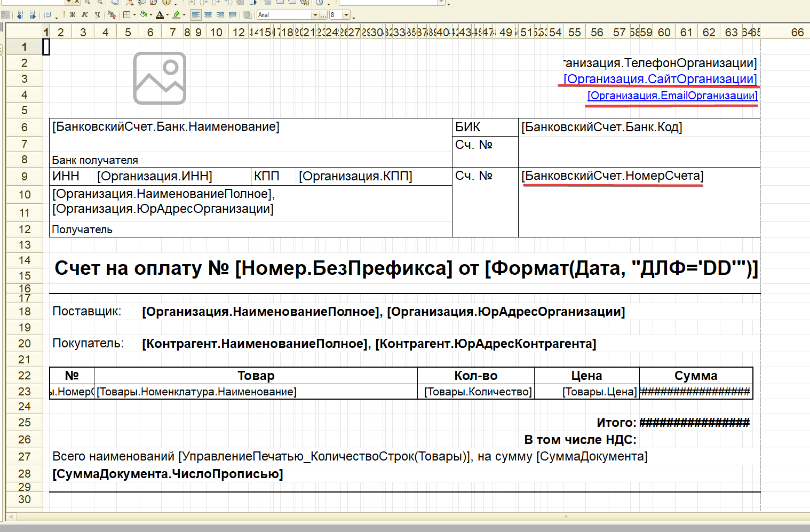Toggle underline (Ч) formatting
The image size is (810, 532).
pyautogui.click(x=97, y=15)
